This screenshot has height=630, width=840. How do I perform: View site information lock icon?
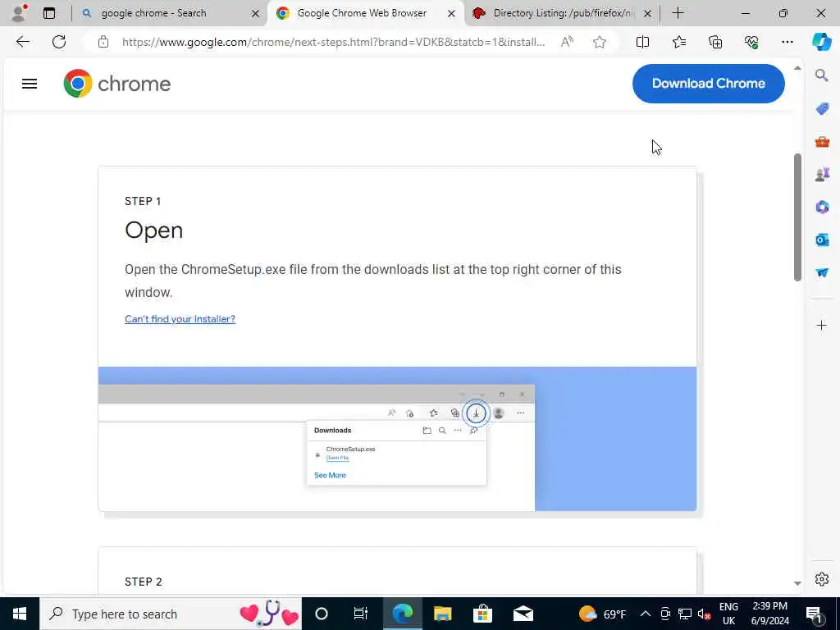[103, 42]
